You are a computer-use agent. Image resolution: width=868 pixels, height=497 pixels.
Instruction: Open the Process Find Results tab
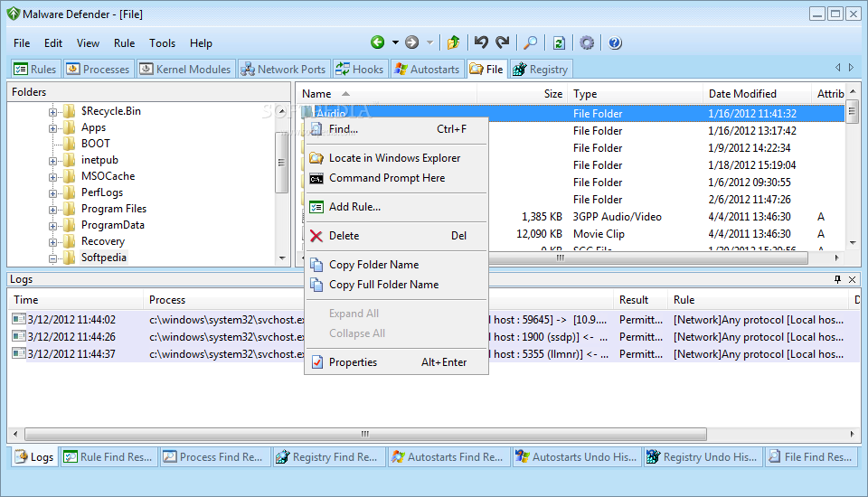click(x=215, y=456)
